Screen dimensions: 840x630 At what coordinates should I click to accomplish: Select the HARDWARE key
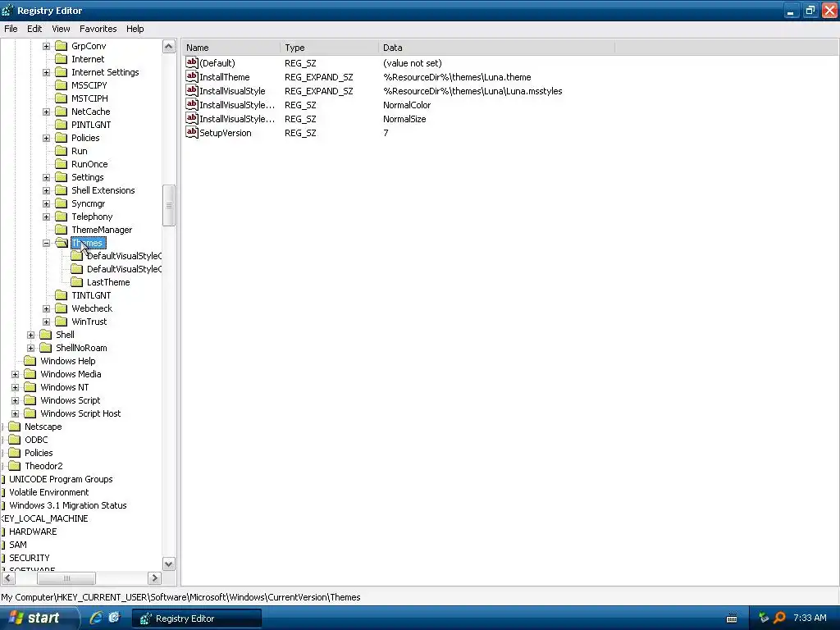(x=33, y=532)
